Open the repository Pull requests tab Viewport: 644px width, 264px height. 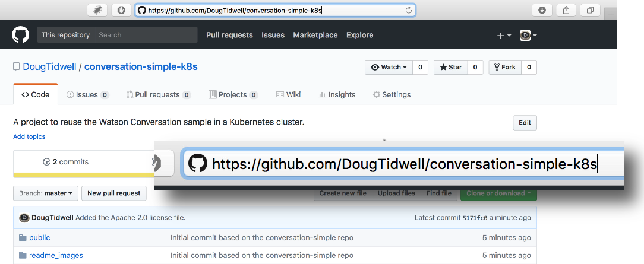click(x=159, y=95)
